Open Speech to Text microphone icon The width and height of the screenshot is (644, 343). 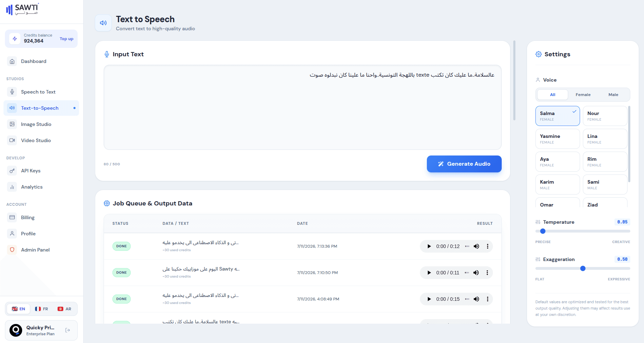pyautogui.click(x=12, y=92)
